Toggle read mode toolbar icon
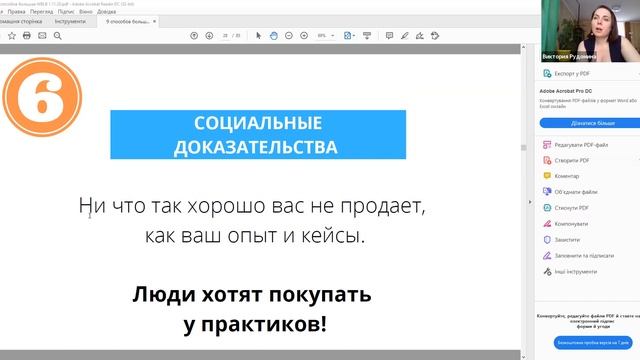Image resolution: width=640 pixels, height=360 pixels. 367,36
